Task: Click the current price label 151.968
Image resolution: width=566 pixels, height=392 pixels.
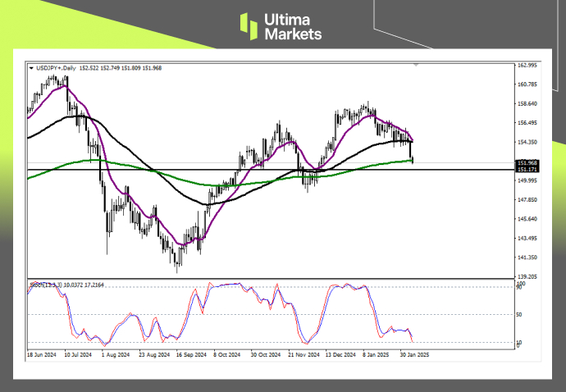Action: [x=526, y=163]
